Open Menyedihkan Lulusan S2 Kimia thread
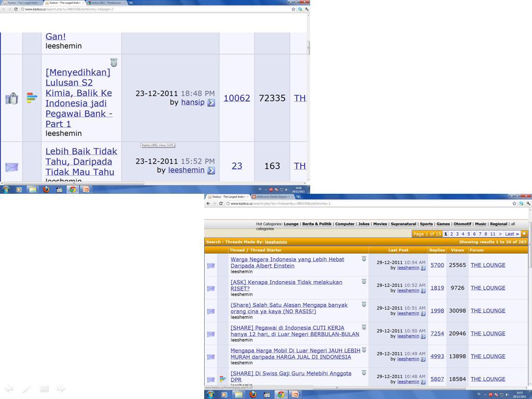This screenshot has width=532, height=399. click(79, 98)
